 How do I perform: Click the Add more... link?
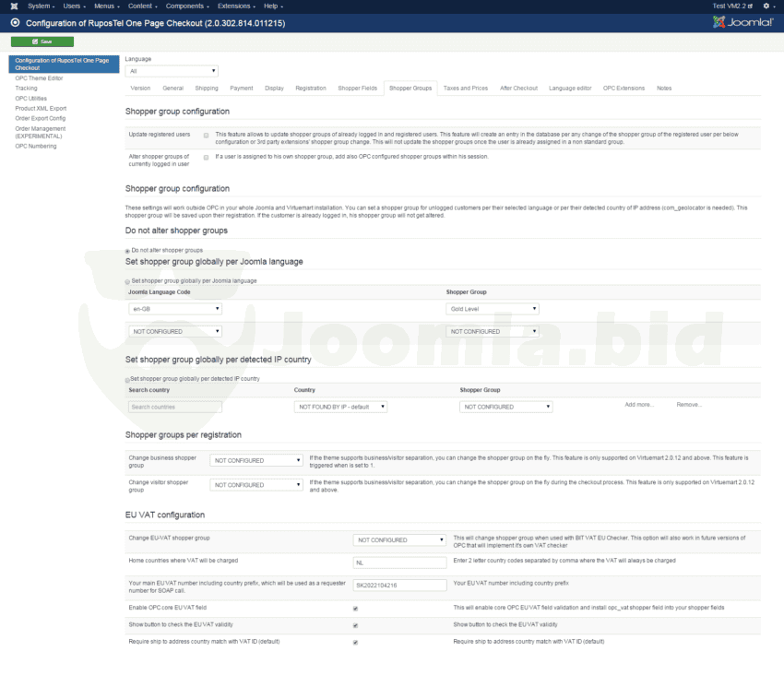[638, 405]
